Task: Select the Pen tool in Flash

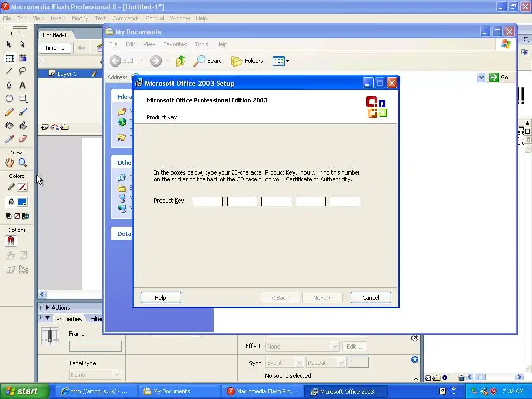Action: point(9,85)
